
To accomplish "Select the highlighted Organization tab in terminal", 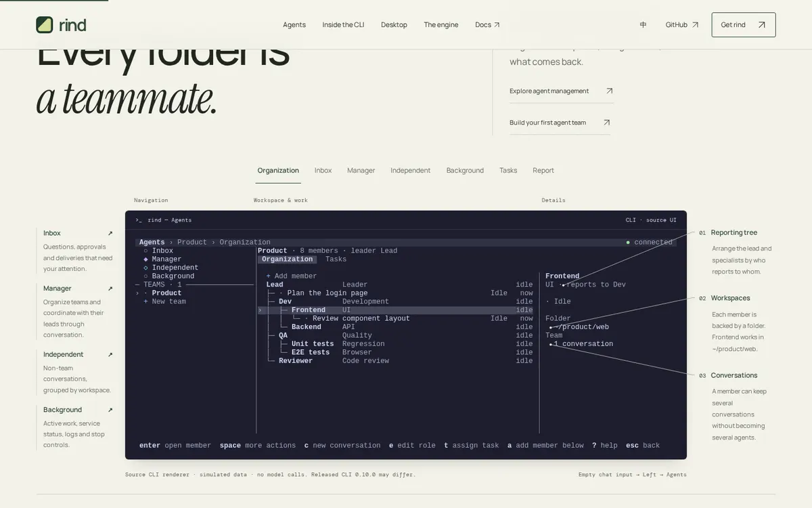I will coord(288,259).
